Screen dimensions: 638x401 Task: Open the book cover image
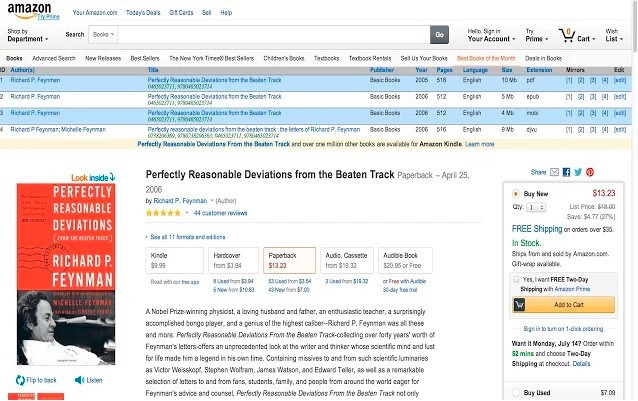point(66,274)
